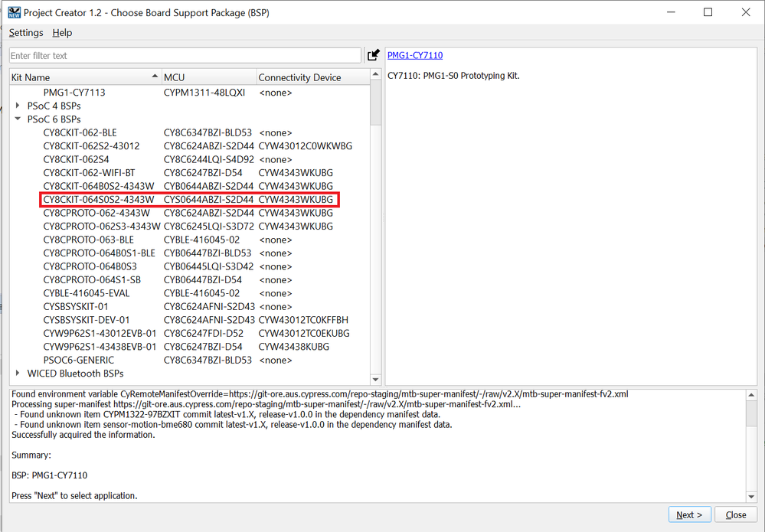Click the PSoC 6 BSPs group label
This screenshot has width=765, height=532.
[x=54, y=119]
